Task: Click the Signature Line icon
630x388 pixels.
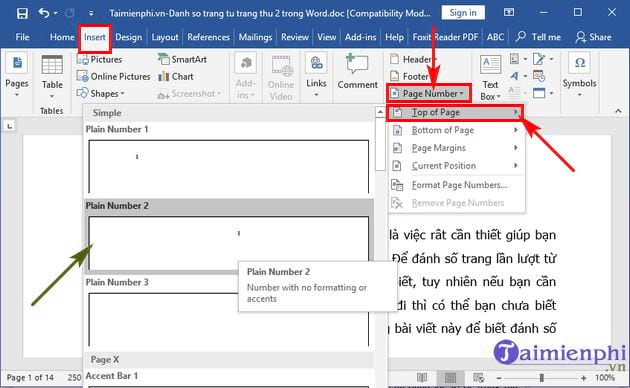Action: 542,59
